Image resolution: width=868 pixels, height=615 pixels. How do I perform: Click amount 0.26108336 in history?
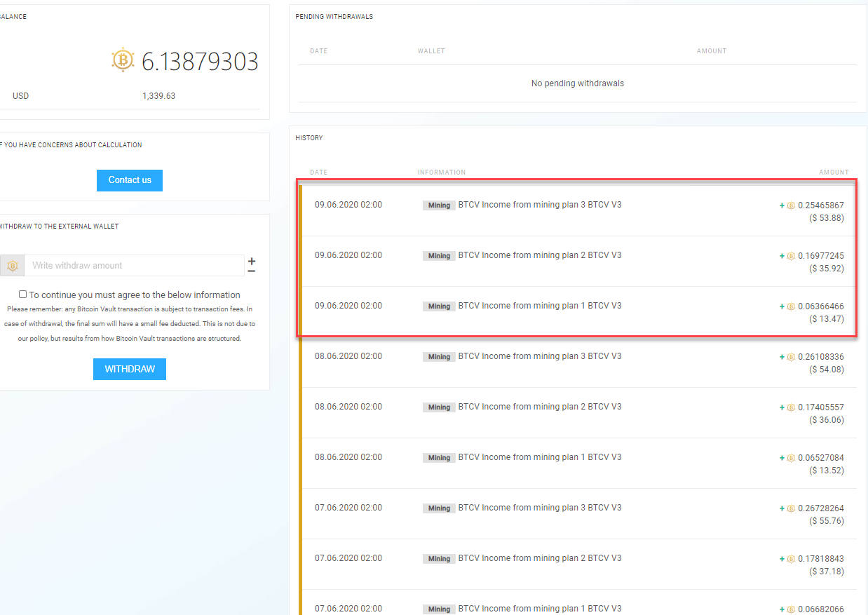[821, 357]
